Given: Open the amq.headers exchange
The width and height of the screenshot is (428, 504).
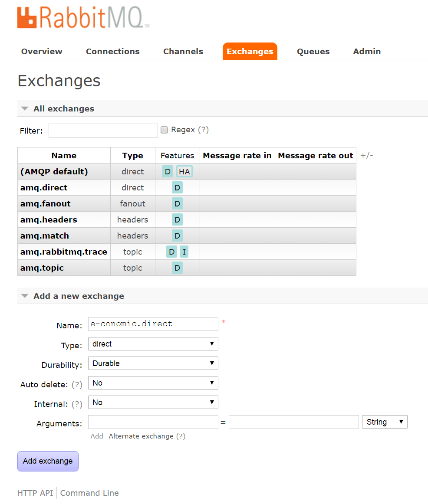Looking at the screenshot, I should pos(49,220).
